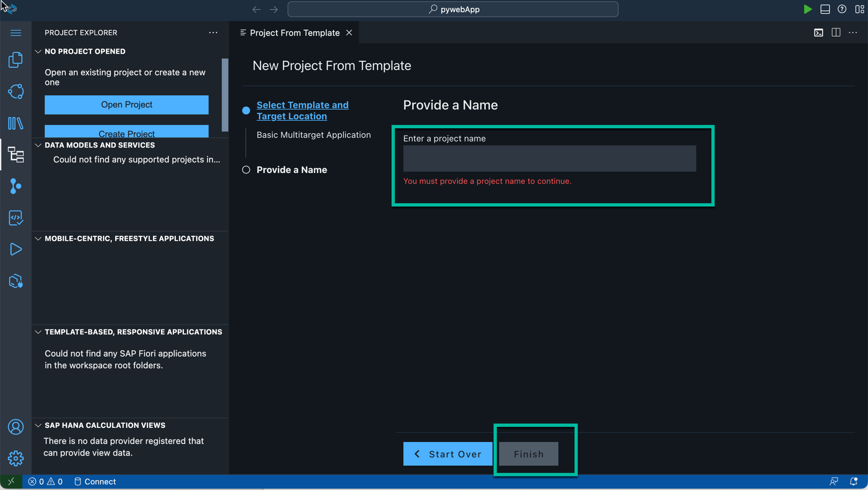868x490 pixels.
Task: Open the Explorer view
Action: click(15, 59)
